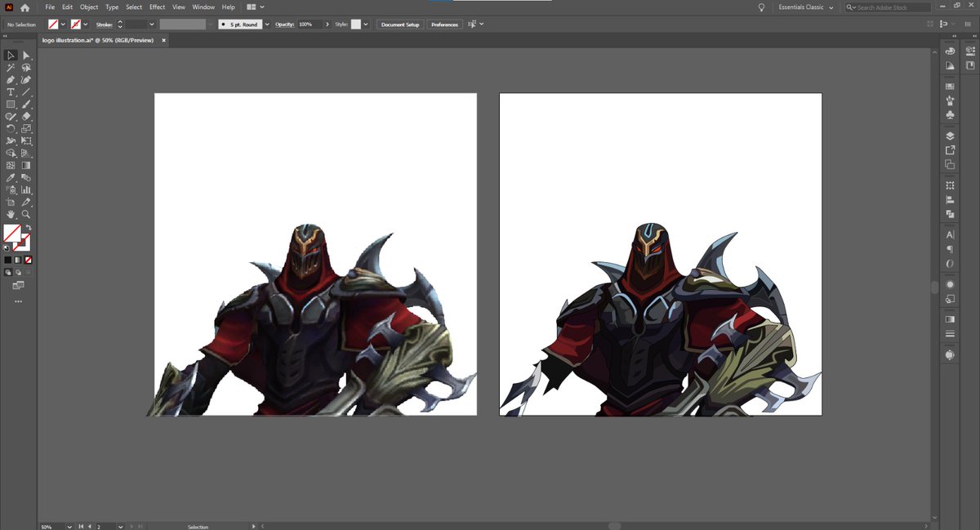Reset to default fill and stroke
This screenshot has height=530, width=980.
point(7,247)
